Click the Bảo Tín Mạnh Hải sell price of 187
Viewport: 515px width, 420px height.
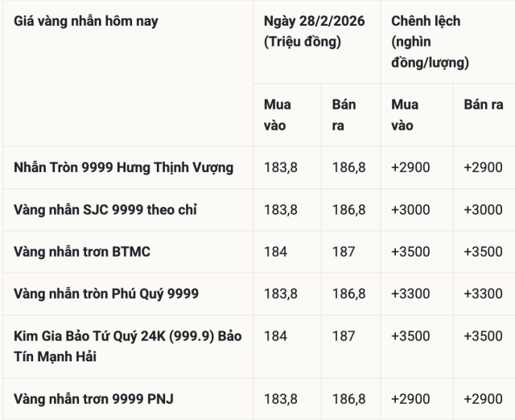click(x=343, y=336)
